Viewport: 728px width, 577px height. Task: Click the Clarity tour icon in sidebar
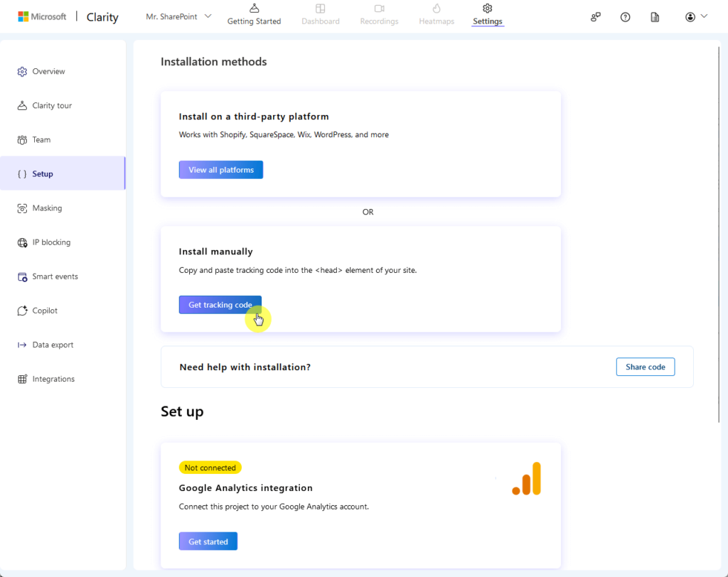(22, 105)
